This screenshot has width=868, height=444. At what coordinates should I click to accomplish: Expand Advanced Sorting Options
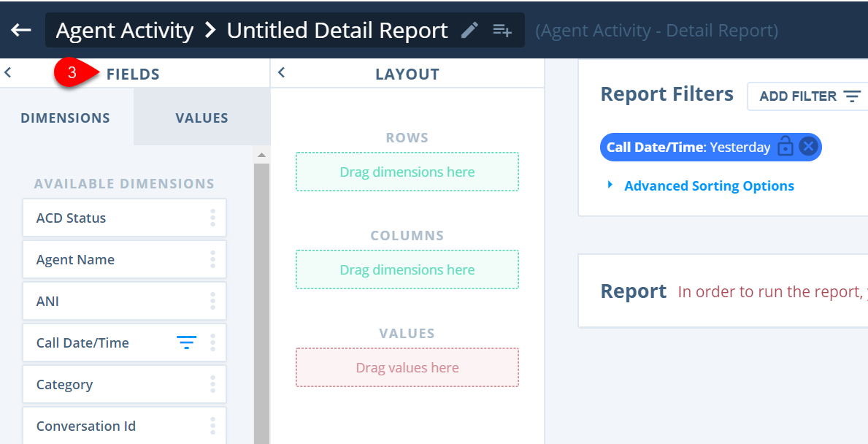(702, 186)
